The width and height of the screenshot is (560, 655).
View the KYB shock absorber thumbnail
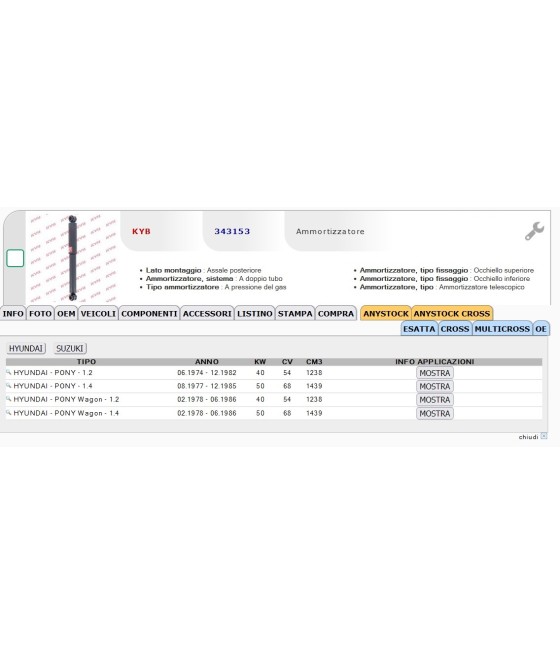73,258
